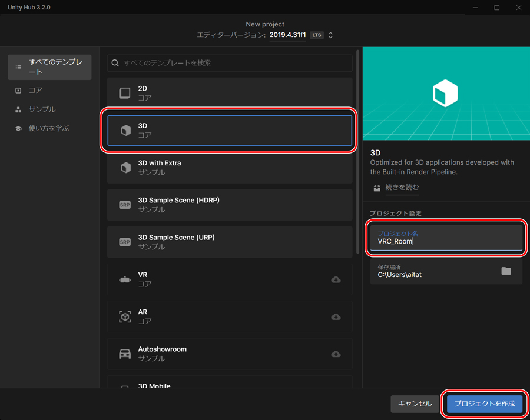Select the コア category in sidebar
Image resolution: width=530 pixels, height=420 pixels.
[x=35, y=91]
